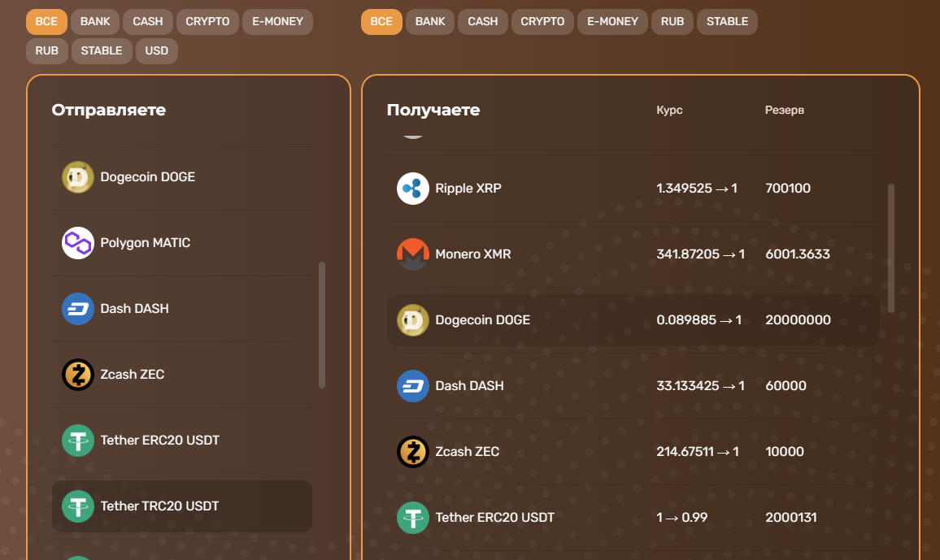Select the Monero XMR icon
940x560 pixels.
(x=412, y=254)
